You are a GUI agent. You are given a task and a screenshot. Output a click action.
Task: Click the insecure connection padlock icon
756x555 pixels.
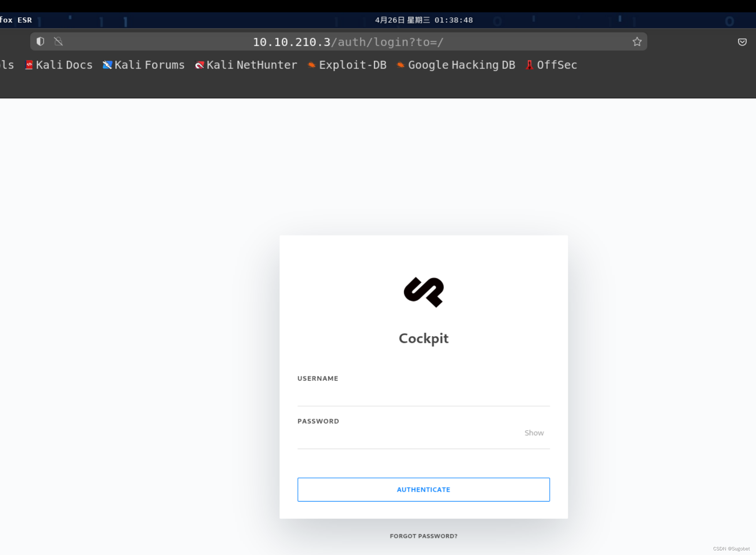[x=59, y=42]
